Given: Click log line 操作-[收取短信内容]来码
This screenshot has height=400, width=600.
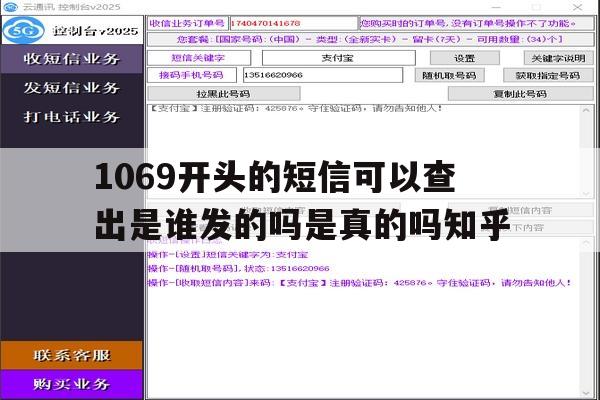Looking at the screenshot, I should pyautogui.click(x=360, y=283).
